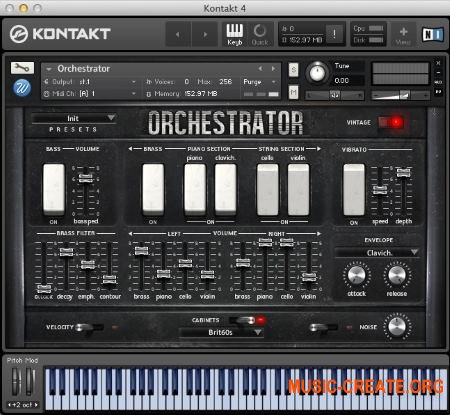The width and height of the screenshot is (450, 415).
Task: Click the left volume violin slider
Action: (207, 275)
